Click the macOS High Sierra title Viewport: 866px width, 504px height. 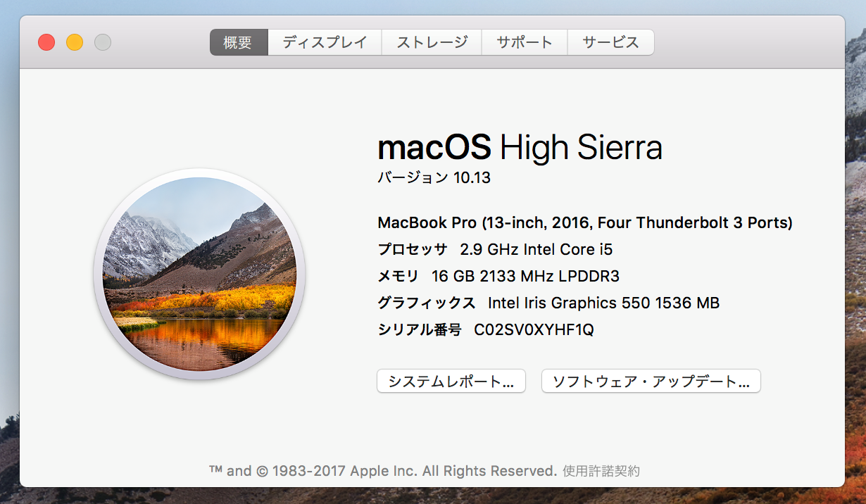[x=520, y=148]
